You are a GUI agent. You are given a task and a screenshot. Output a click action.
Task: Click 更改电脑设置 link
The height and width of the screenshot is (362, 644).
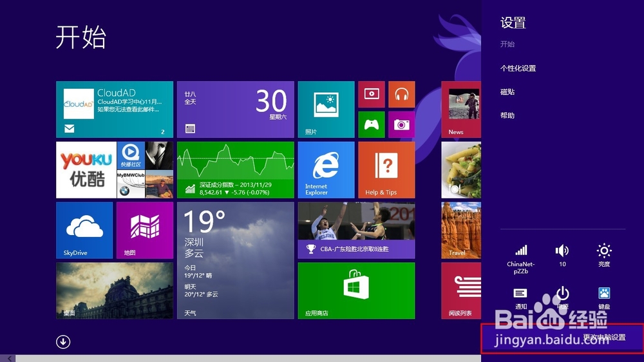[604, 338]
